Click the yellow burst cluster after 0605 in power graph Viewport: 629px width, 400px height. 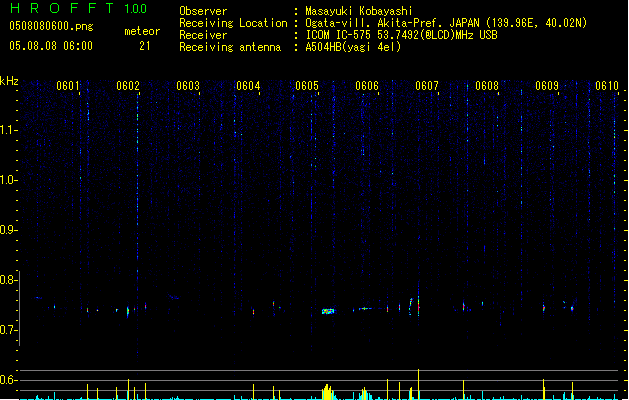328,392
